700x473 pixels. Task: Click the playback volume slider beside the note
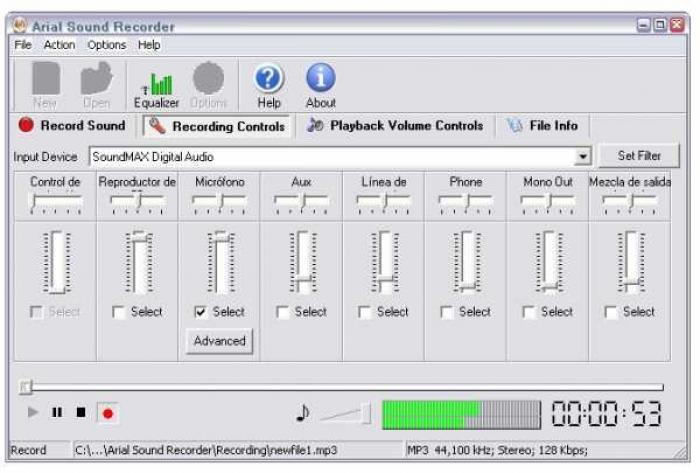coord(346,414)
